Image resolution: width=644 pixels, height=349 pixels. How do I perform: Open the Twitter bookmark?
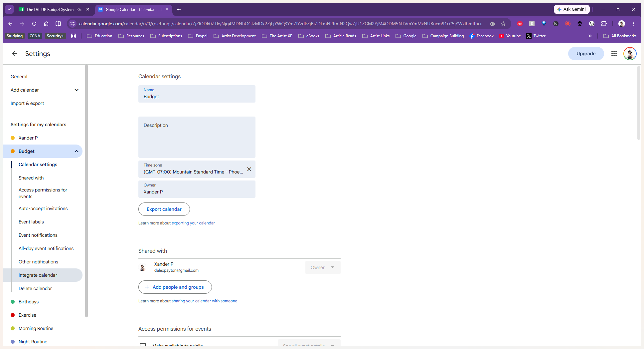pos(536,36)
